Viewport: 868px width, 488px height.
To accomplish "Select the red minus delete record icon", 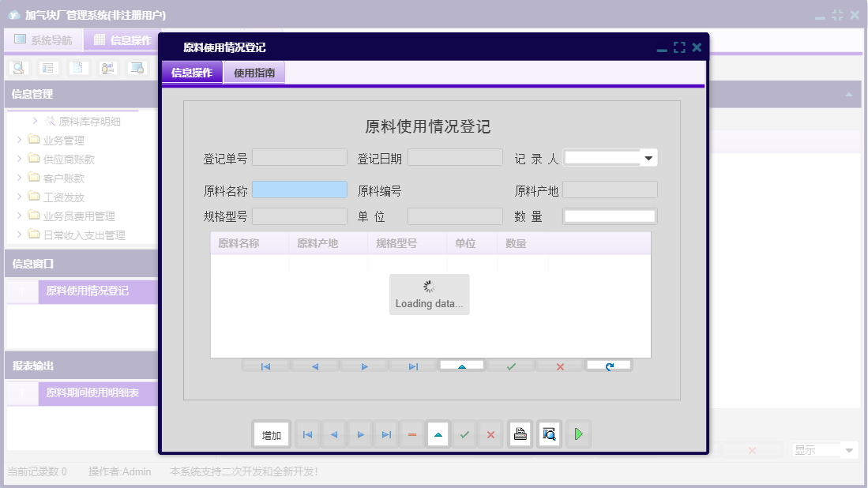I will (x=411, y=434).
